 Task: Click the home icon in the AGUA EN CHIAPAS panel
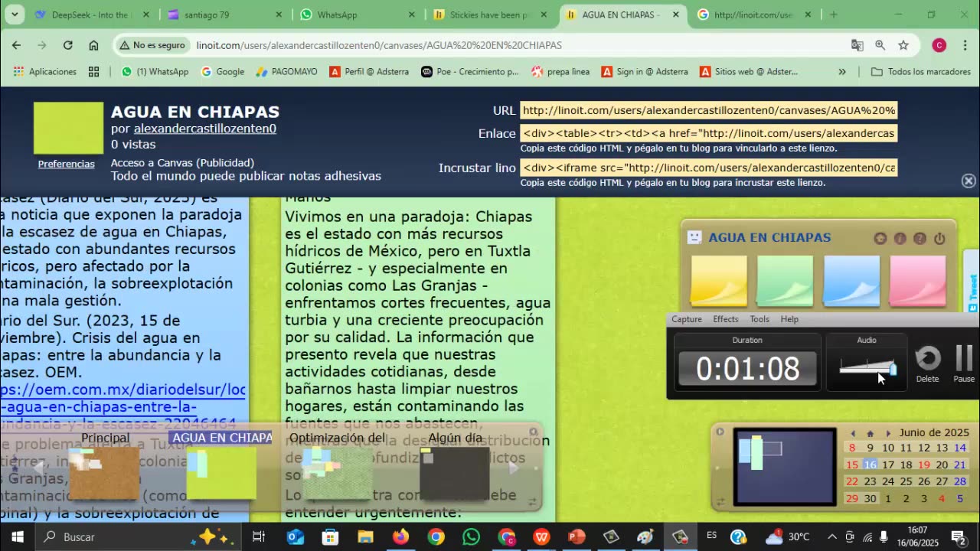(880, 239)
